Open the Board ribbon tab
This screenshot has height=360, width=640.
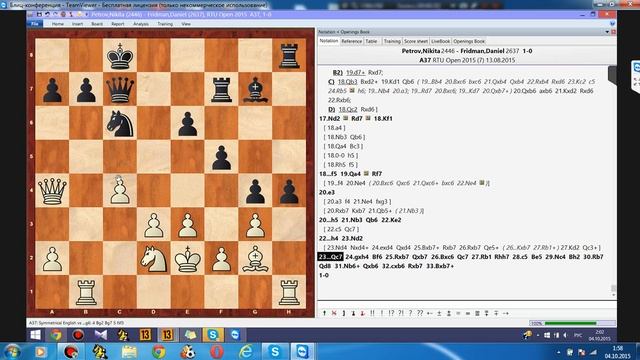coord(97,24)
